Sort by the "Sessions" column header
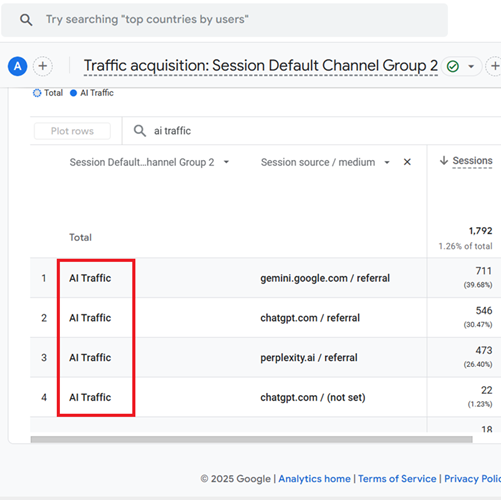 pyautogui.click(x=472, y=161)
